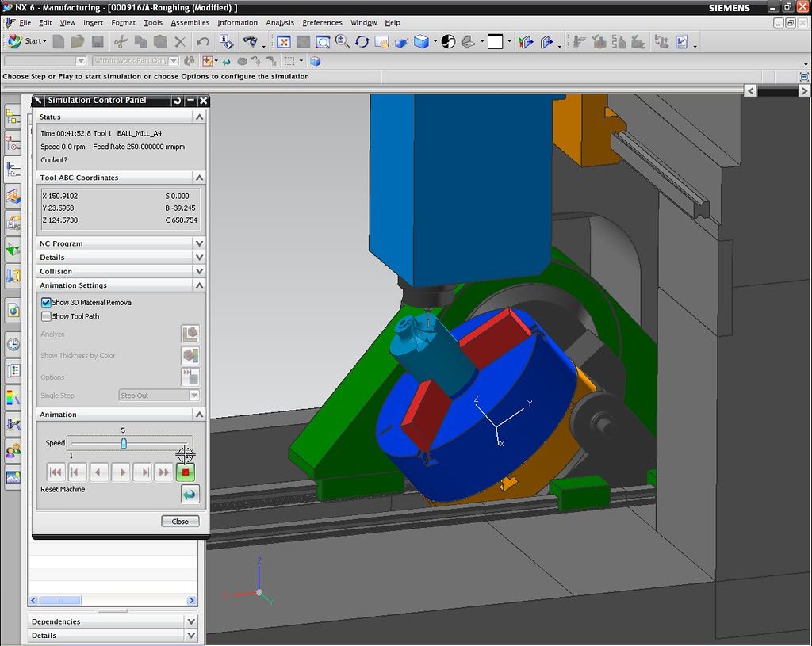Click the Fit view toolbar icon
The image size is (812, 646).
(284, 42)
